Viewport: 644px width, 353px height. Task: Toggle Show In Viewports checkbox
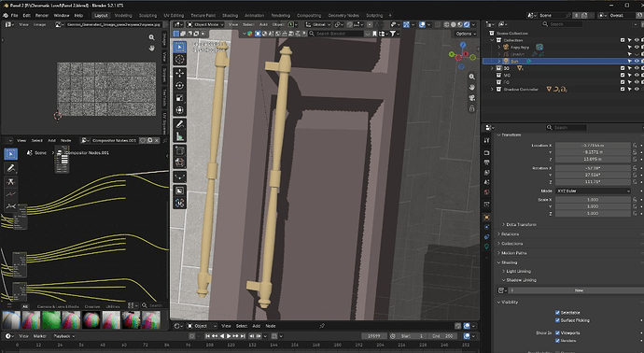point(557,332)
